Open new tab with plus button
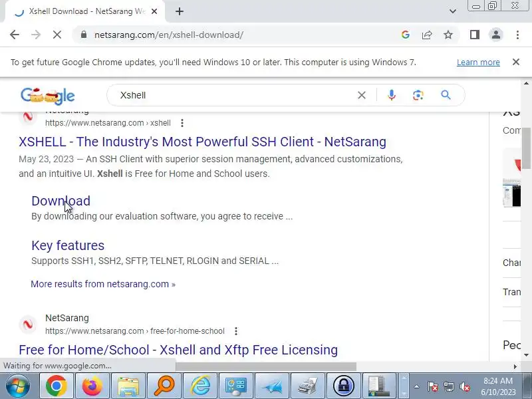532x399 pixels. (x=180, y=11)
